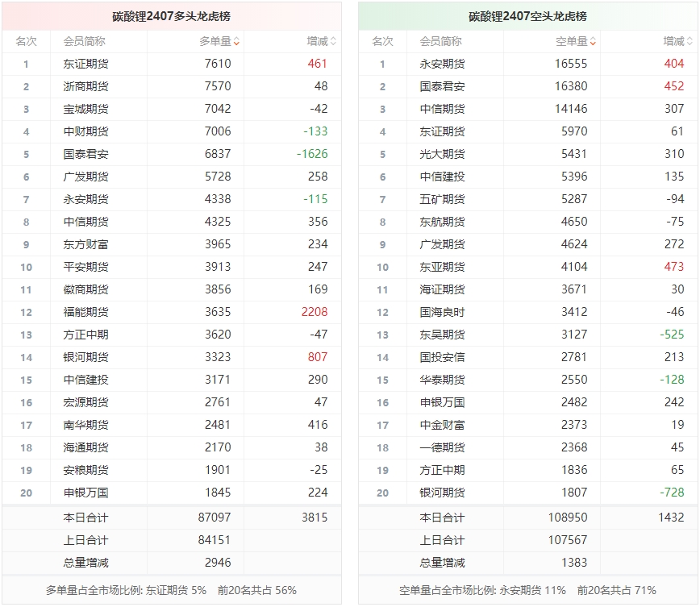
Task: Select 银河期货 in long positions table
Action: [x=85, y=357]
